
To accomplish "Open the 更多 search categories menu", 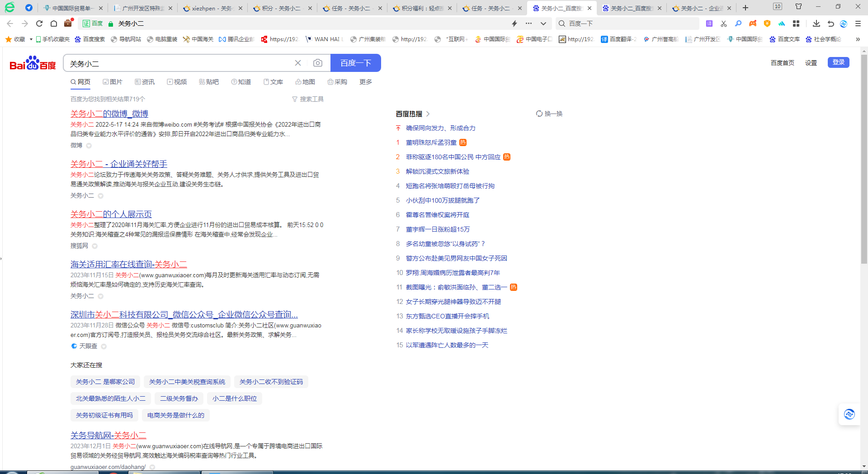I will (x=366, y=82).
